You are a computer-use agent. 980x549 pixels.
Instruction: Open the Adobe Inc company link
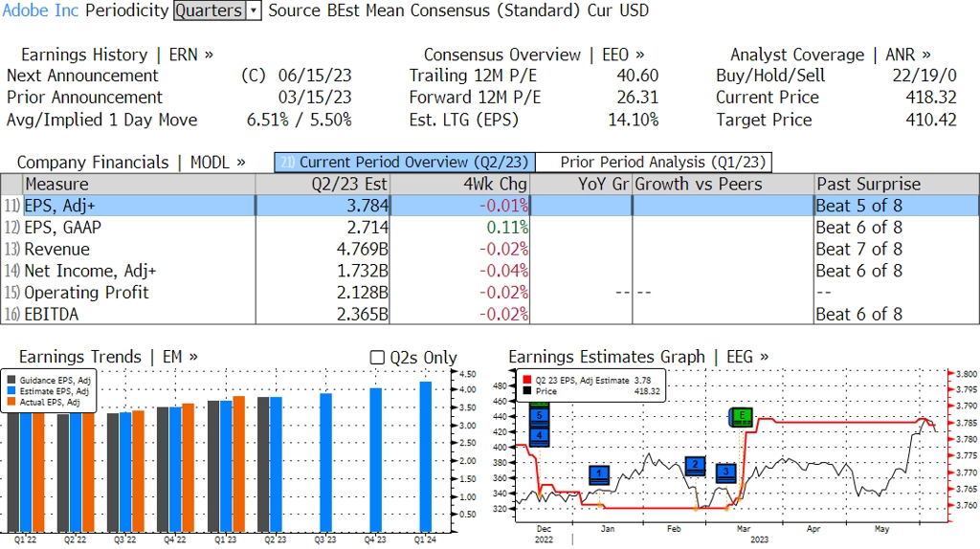click(40, 11)
